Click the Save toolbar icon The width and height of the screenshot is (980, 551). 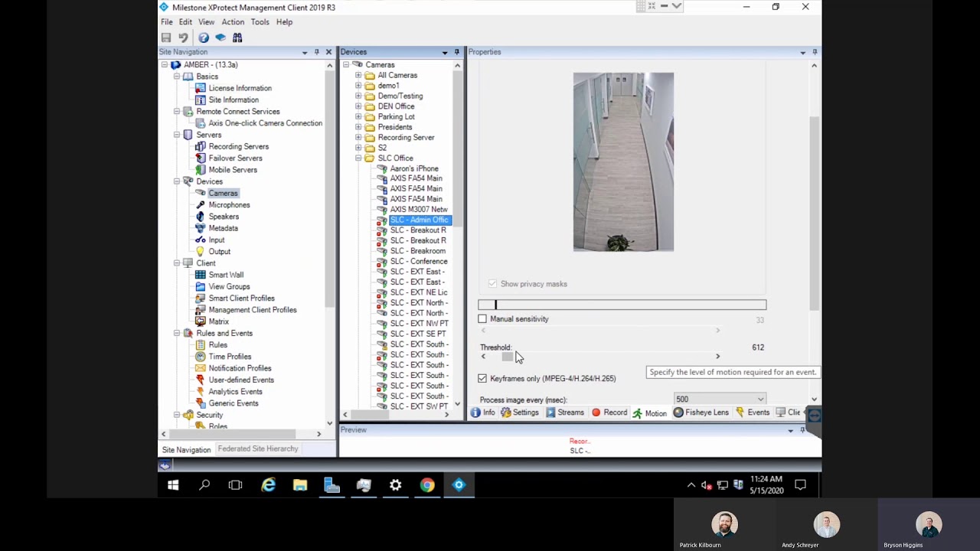166,37
